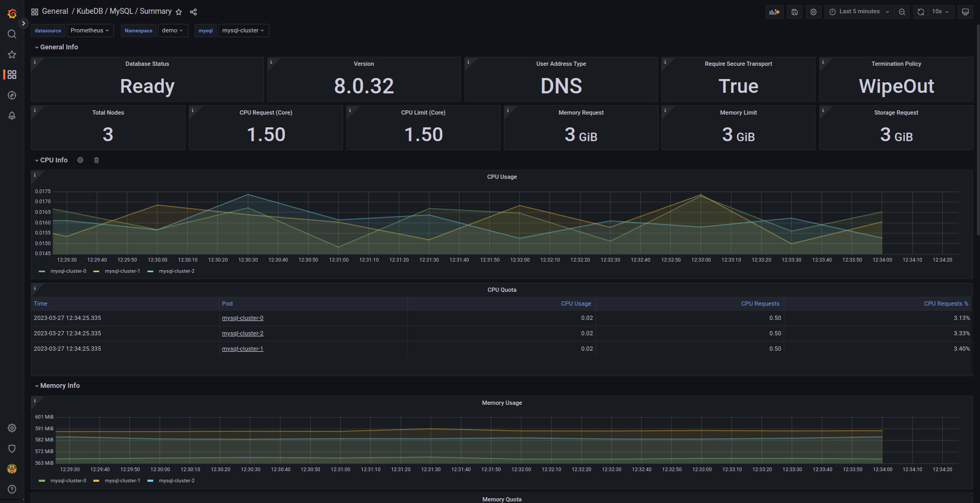Viewport: 980px width, 503px height.
Task: Save the dashboard
Action: click(x=794, y=12)
